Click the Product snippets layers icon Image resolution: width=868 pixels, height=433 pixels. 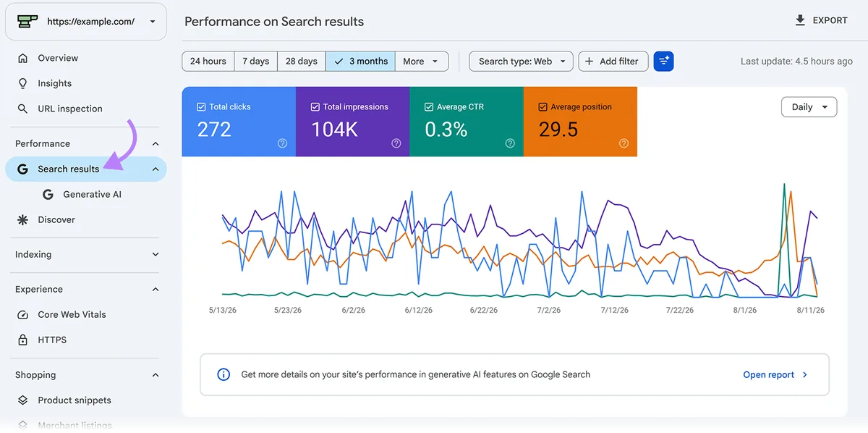22,400
